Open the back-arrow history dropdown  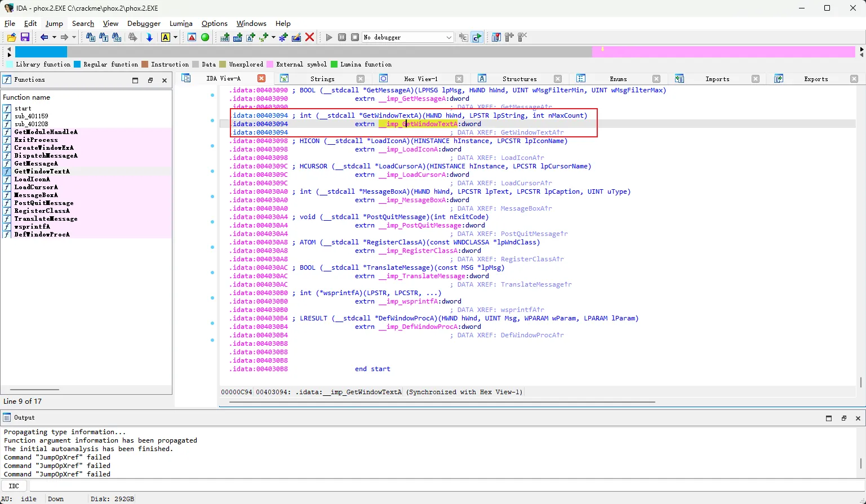click(54, 37)
